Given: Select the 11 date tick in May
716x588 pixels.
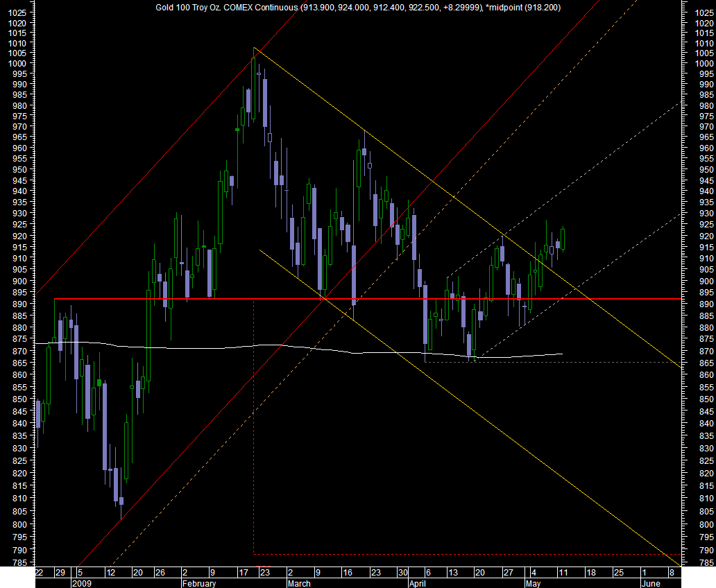Looking at the screenshot, I should [563, 573].
